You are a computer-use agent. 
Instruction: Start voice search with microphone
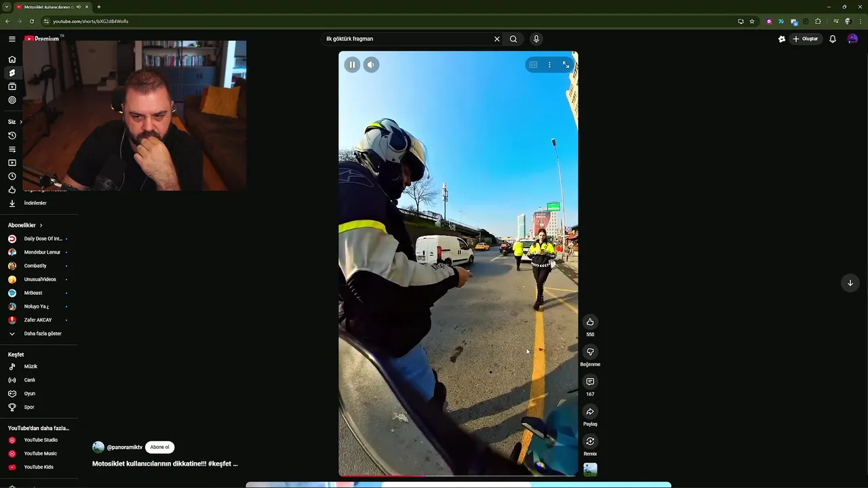coord(536,39)
